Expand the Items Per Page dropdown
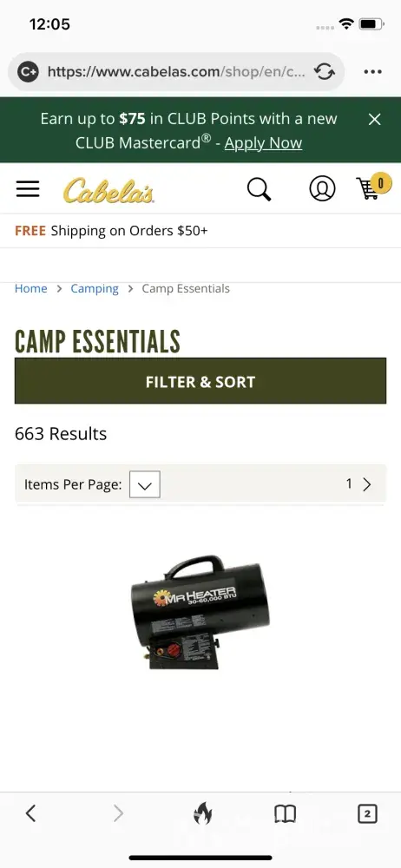 coord(145,484)
